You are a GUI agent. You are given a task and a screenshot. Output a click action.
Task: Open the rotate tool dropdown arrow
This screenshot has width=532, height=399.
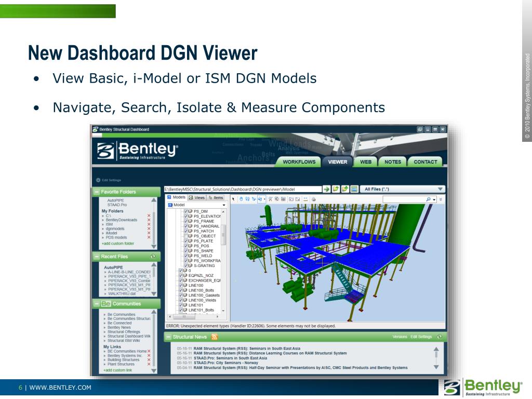click(264, 199)
